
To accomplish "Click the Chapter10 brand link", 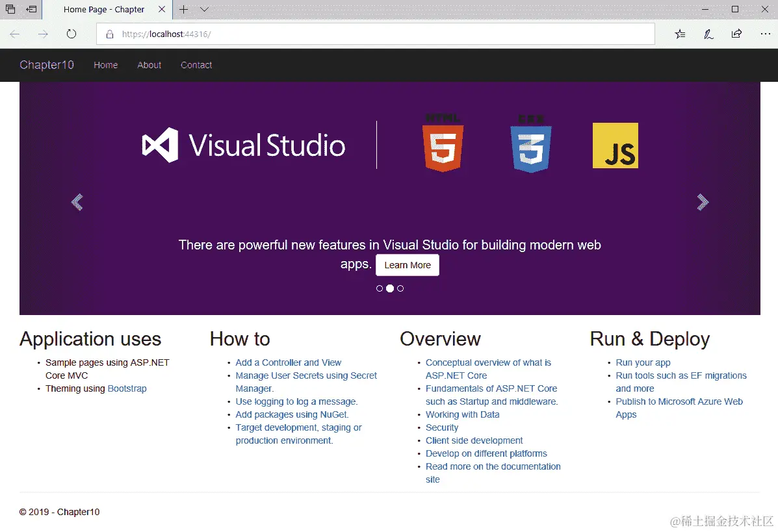I will coord(47,65).
